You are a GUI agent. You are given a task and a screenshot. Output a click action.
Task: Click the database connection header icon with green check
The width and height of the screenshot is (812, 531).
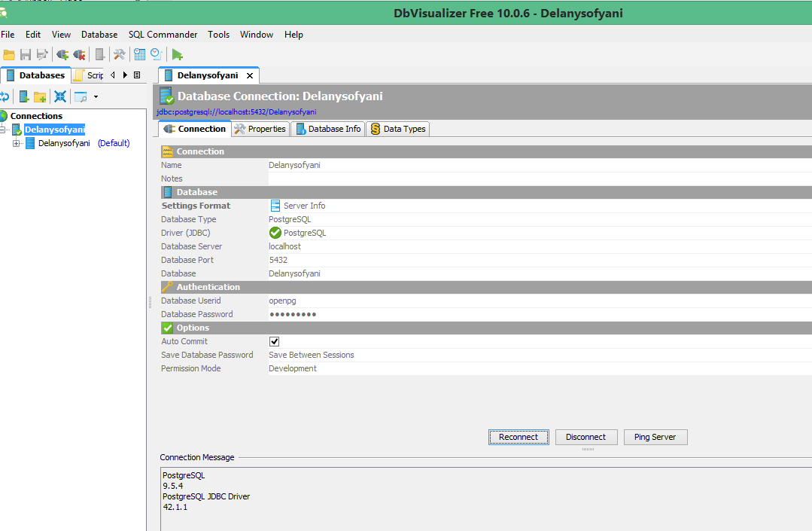tap(167, 96)
